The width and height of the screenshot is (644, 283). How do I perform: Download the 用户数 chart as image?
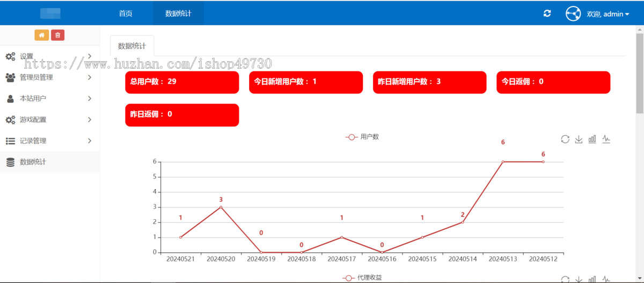tap(579, 139)
